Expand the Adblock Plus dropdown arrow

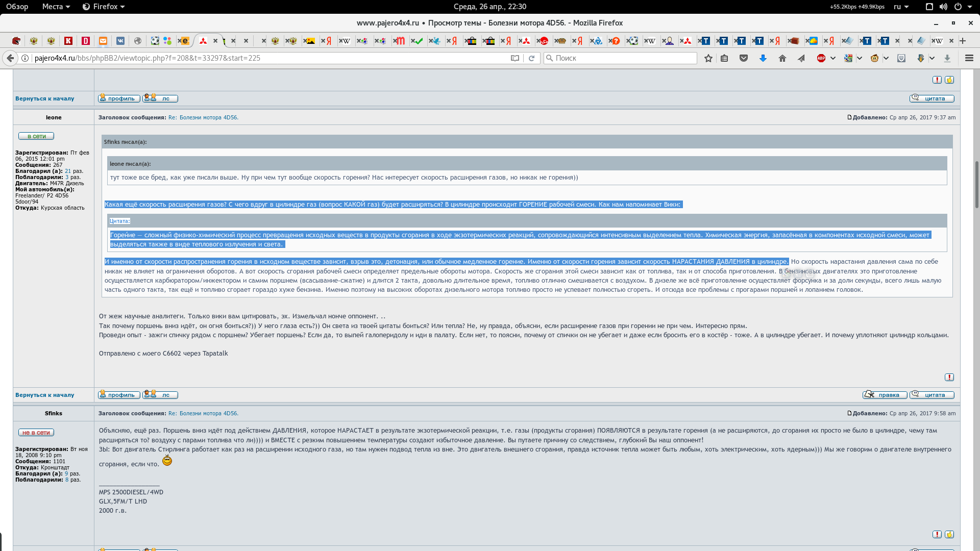[x=833, y=58]
